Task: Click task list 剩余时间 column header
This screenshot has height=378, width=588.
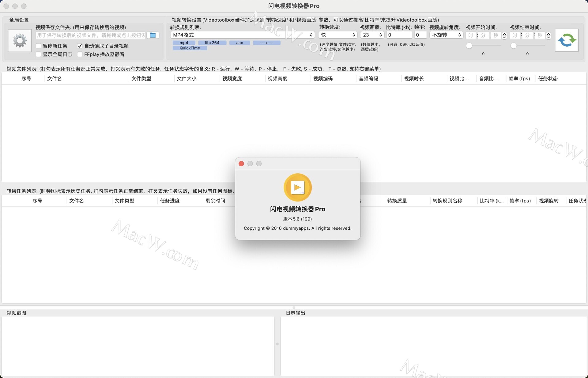Action: [x=219, y=201]
